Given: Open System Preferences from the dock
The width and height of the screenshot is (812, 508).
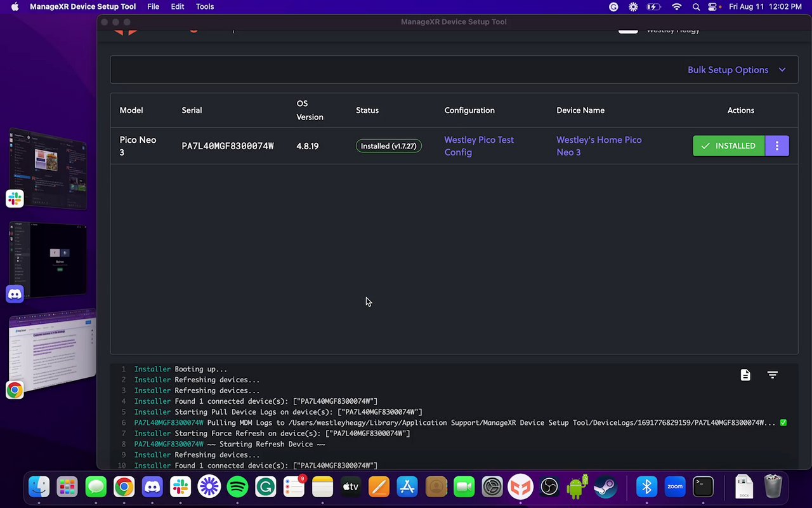Looking at the screenshot, I should click(x=492, y=487).
